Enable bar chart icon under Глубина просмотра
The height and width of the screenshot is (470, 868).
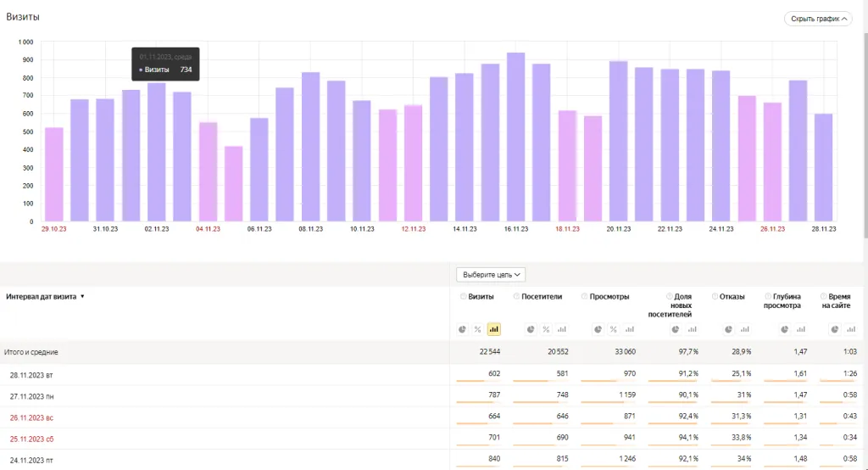point(801,329)
